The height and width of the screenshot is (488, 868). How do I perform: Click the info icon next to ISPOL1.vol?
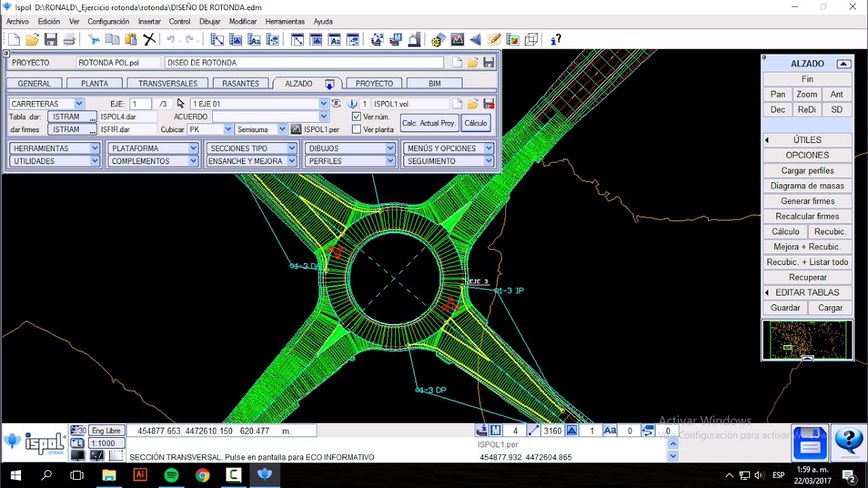352,104
